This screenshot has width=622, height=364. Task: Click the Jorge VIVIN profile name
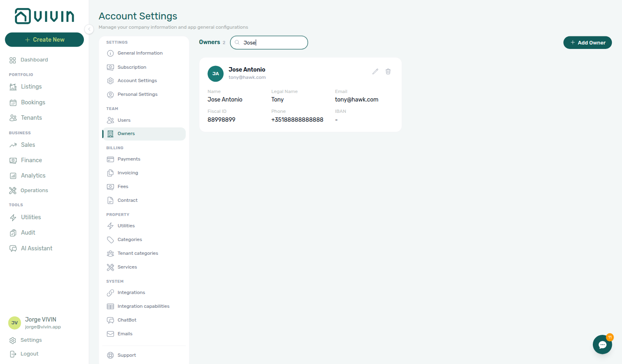(x=40, y=320)
